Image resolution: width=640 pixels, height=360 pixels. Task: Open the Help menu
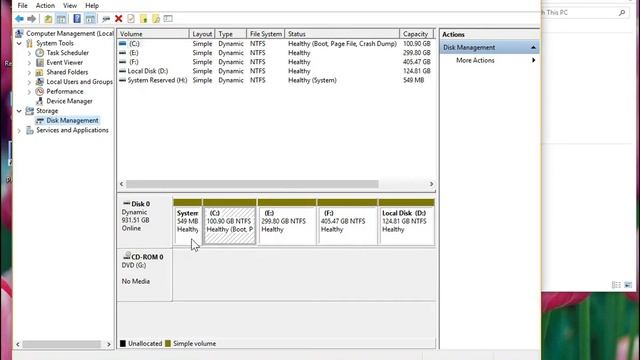92,5
